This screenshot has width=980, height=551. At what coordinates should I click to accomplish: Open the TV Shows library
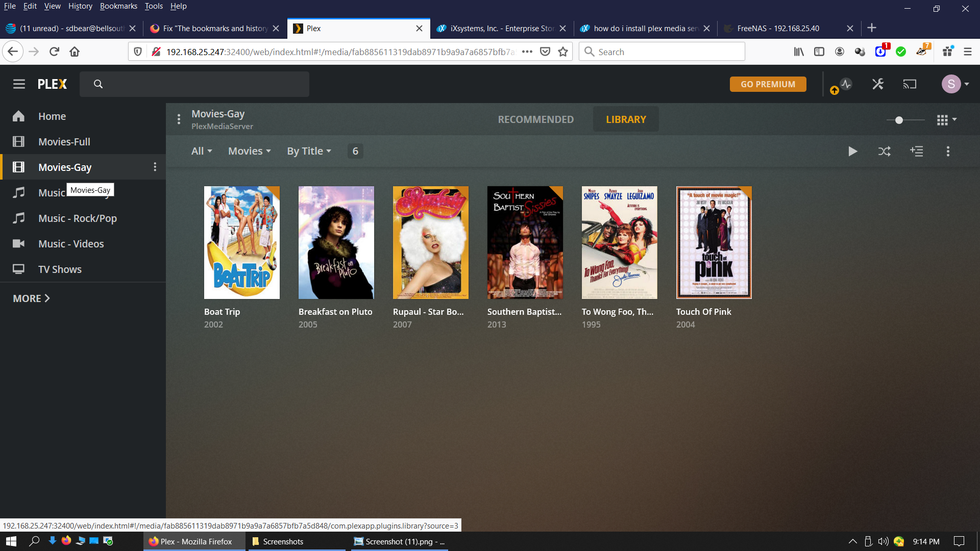60,269
